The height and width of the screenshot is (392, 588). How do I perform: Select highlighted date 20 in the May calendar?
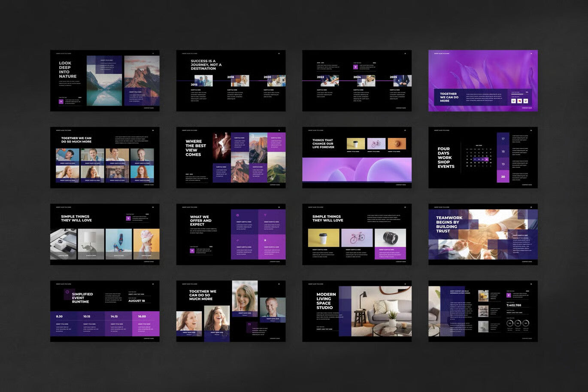486,159
